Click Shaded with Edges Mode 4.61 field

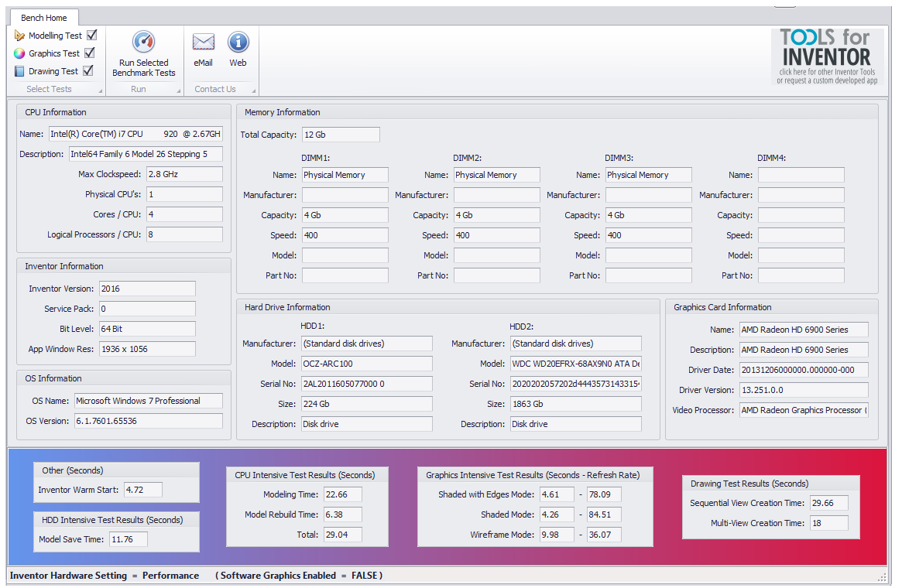pos(557,494)
